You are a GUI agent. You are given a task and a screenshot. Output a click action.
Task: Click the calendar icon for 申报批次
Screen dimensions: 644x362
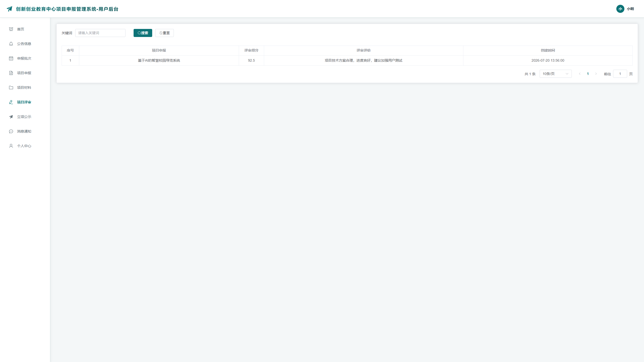(11, 58)
